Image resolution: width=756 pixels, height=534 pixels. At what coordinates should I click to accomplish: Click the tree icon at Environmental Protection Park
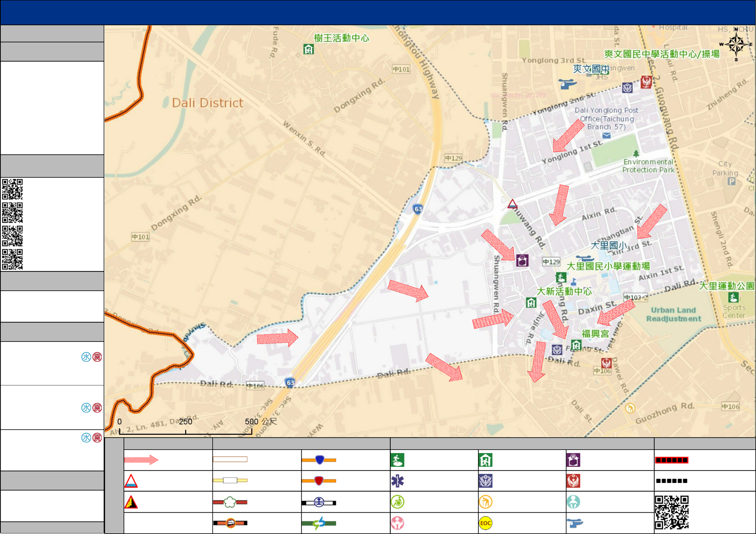(x=636, y=153)
